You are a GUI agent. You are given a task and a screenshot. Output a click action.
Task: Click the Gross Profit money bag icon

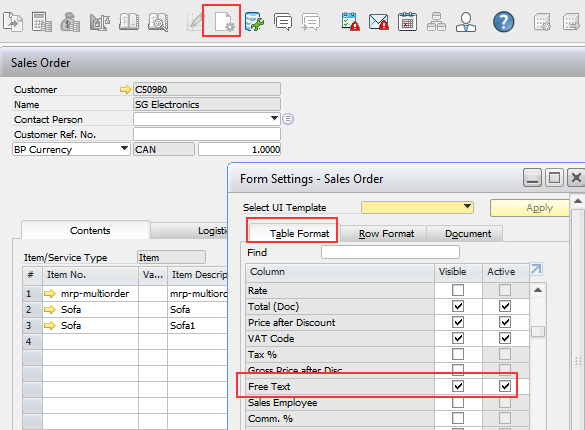click(x=70, y=22)
